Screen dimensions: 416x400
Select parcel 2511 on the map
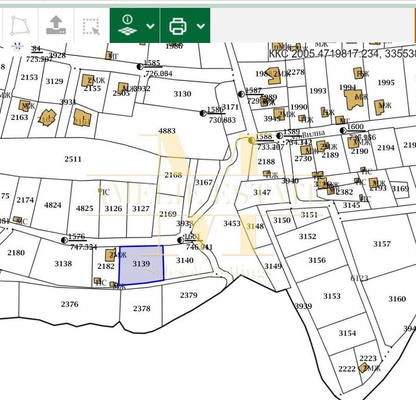(x=73, y=159)
